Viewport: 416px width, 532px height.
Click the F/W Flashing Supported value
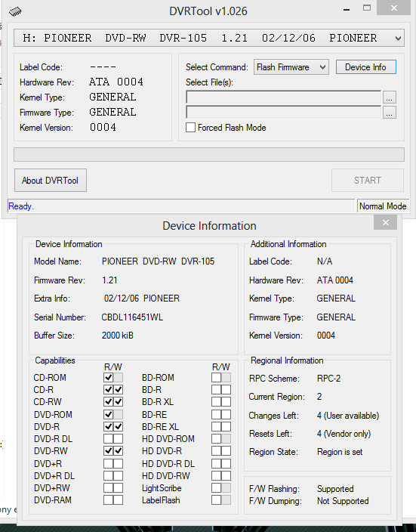coord(335,489)
